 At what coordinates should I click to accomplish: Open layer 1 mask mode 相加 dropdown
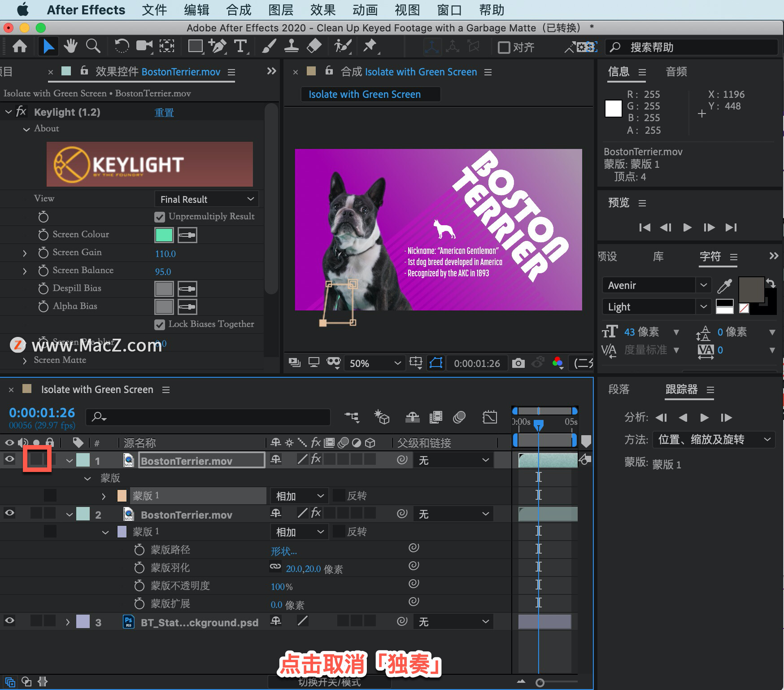tap(299, 496)
